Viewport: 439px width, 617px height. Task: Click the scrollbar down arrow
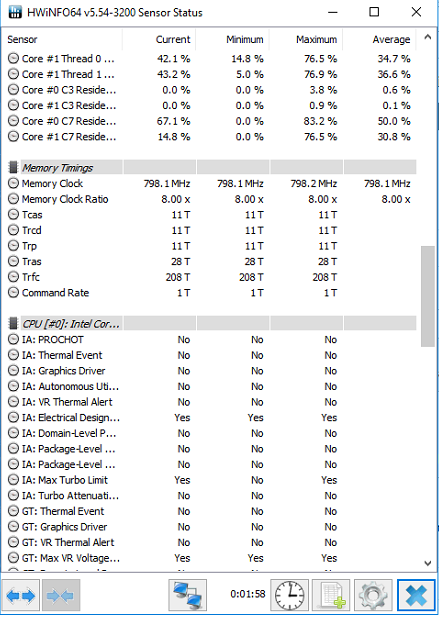pos(428,563)
